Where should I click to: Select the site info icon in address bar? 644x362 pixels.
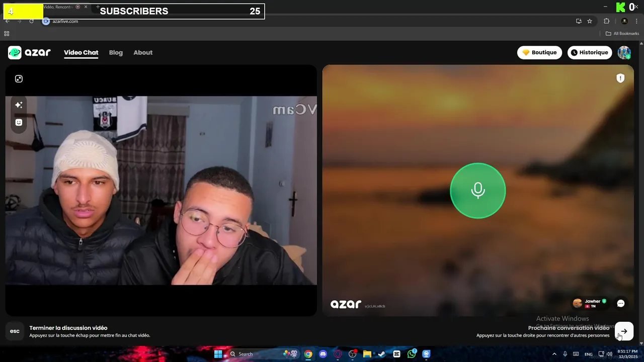click(46, 21)
